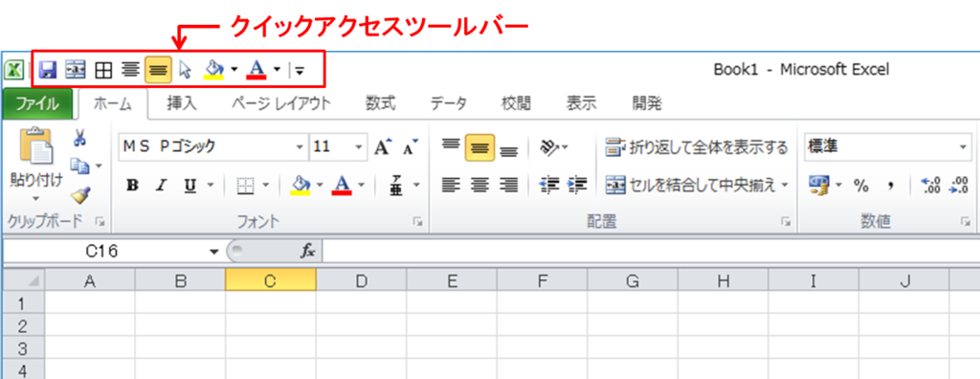Click the yellow Fill Color bucket in ribbon
980x379 pixels.
point(301,185)
